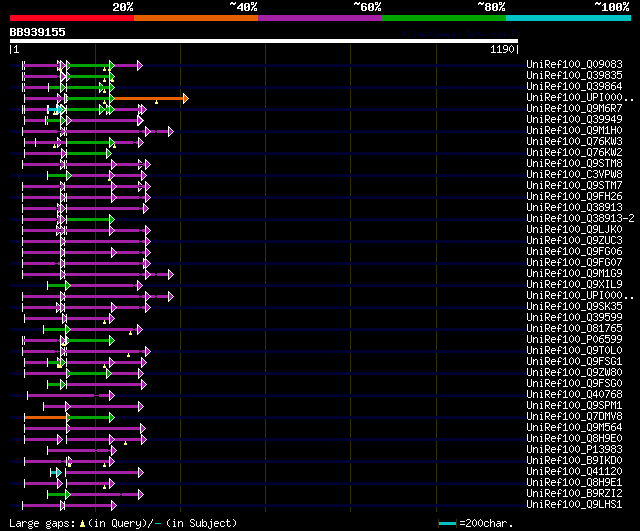Click the UniRef100_Q9SK35 label

coord(574,307)
